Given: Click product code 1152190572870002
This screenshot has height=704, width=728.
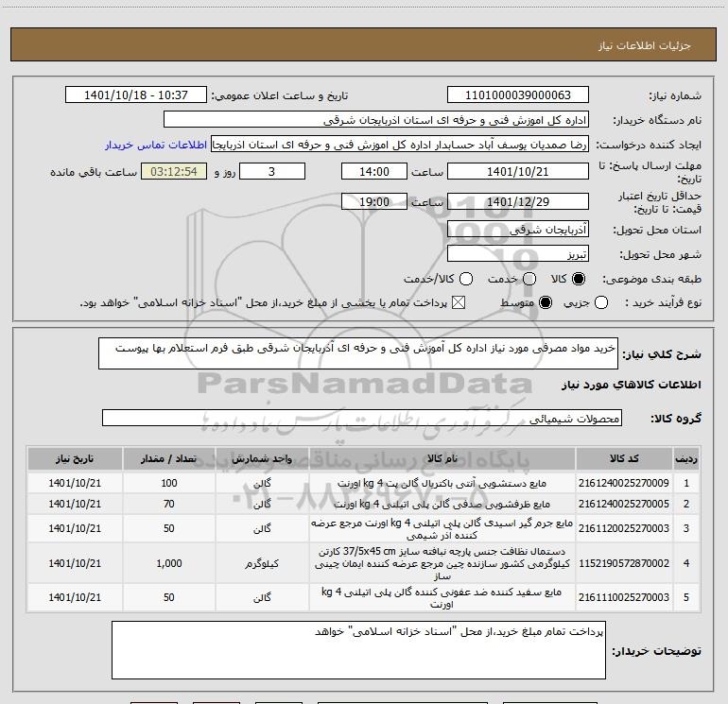Looking at the screenshot, I should click(624, 563).
